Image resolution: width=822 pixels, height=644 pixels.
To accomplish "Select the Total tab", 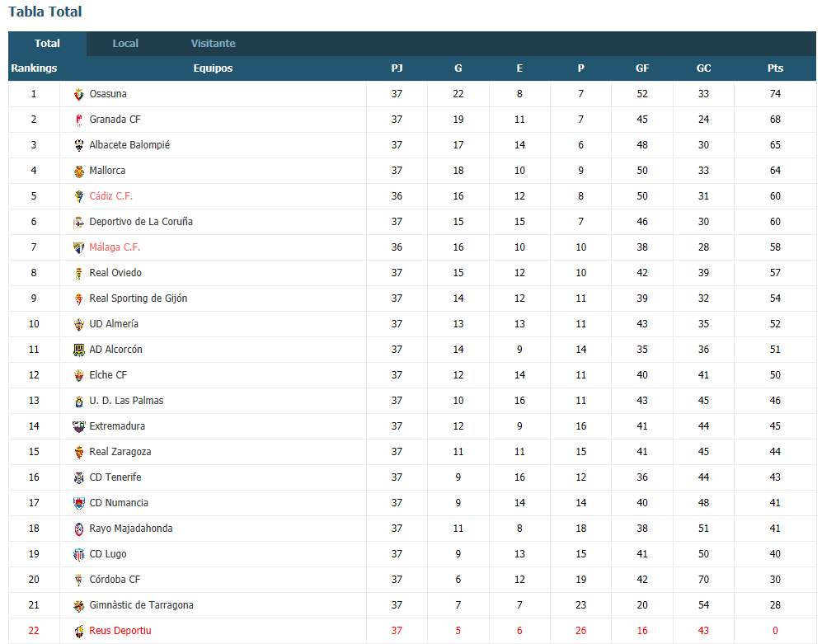I will pos(47,44).
